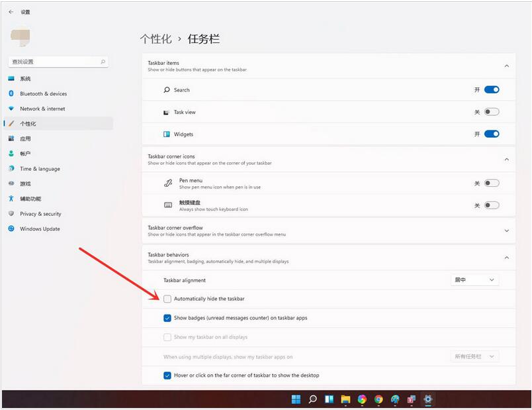Uncheck Show badges on taskbar apps
The image size is (532, 410).
[x=167, y=318]
